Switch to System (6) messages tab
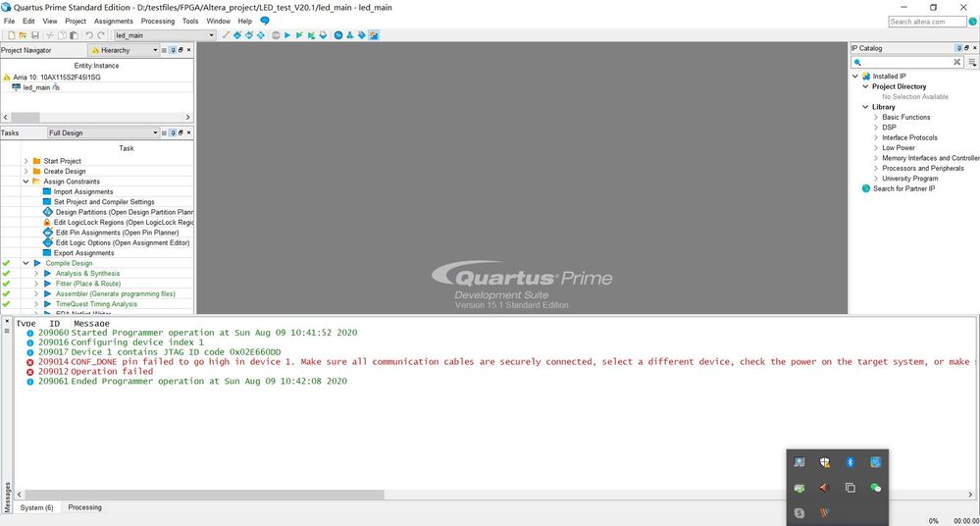 [x=37, y=508]
